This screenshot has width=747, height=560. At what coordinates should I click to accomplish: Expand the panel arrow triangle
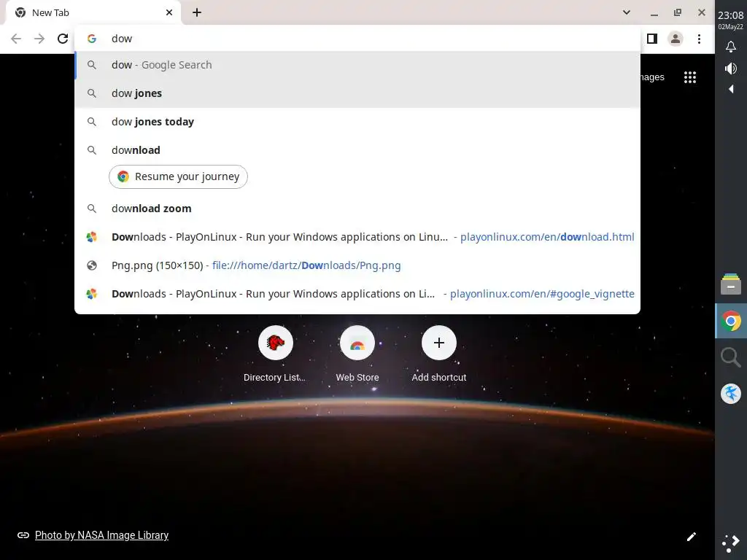click(731, 89)
